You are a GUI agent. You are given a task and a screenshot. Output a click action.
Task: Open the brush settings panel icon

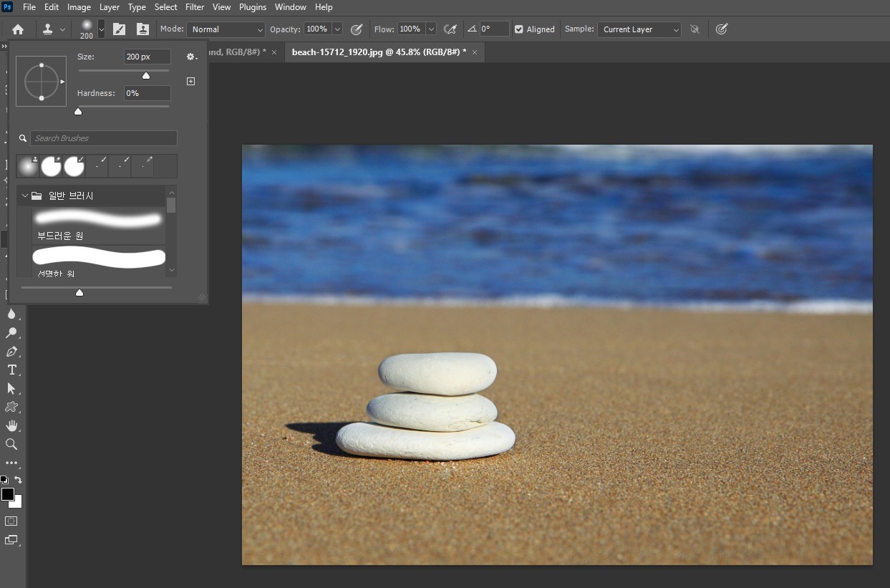pyautogui.click(x=120, y=29)
